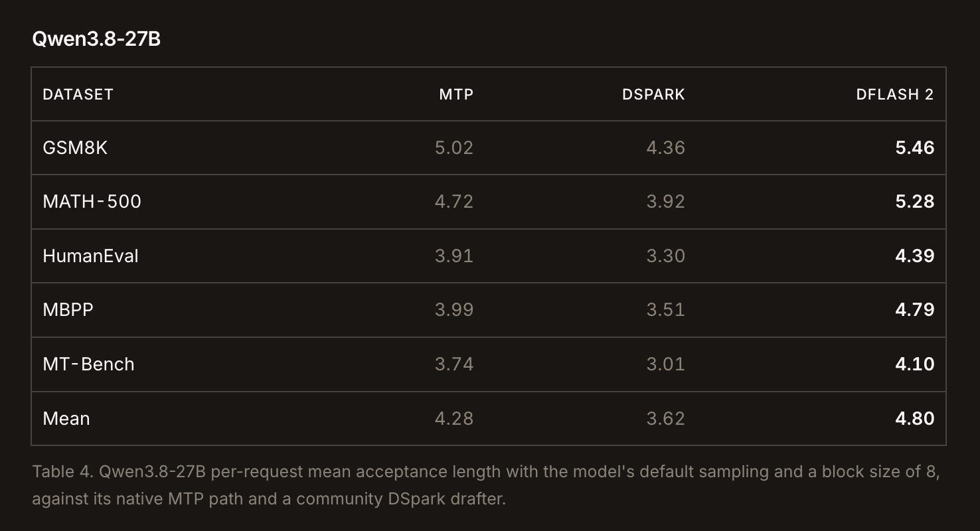Select the Mean DFlash 2 value 4.80
Screen dimensions: 980x531
914,419
